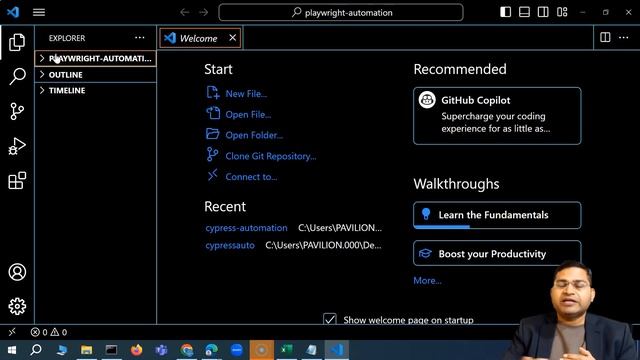Uncheck Show welcome page on startup
The image size is (640, 360).
[330, 319]
